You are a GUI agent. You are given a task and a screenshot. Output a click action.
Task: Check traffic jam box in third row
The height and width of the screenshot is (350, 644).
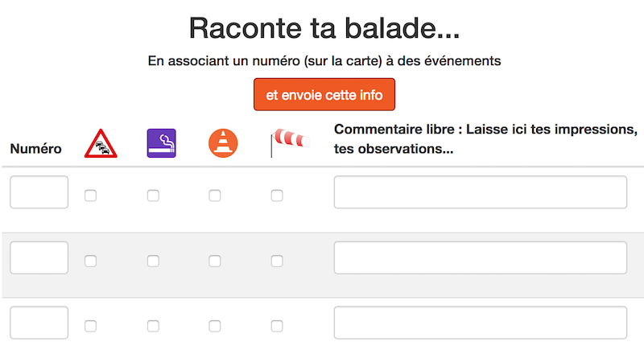pos(91,326)
